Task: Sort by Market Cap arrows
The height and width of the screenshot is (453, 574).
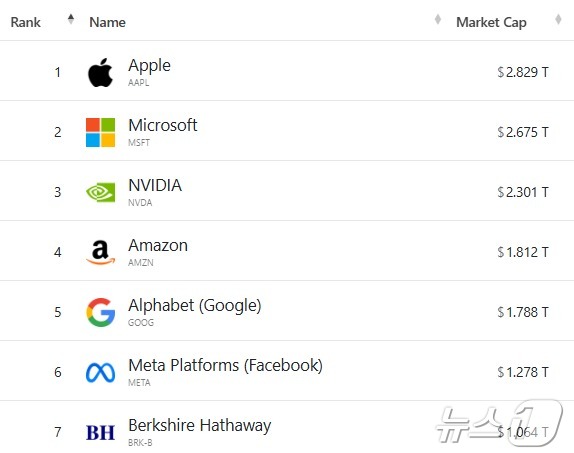Action: click(x=558, y=19)
